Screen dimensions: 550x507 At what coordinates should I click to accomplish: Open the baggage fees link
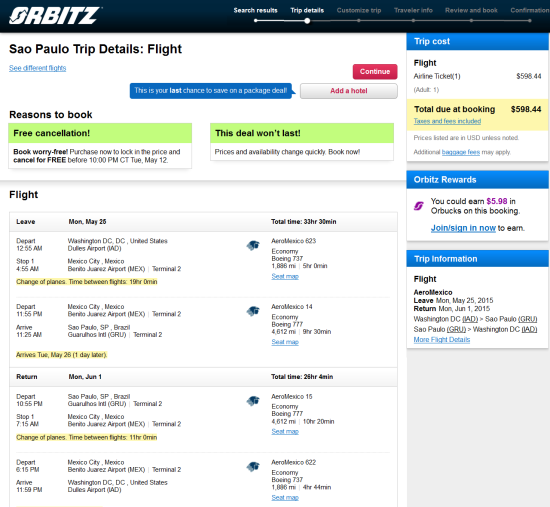(461, 152)
